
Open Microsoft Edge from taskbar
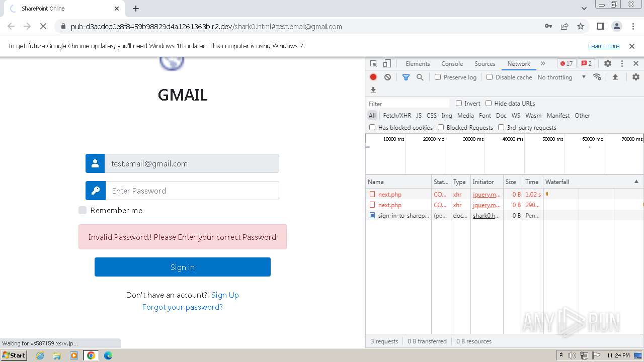[108, 355]
